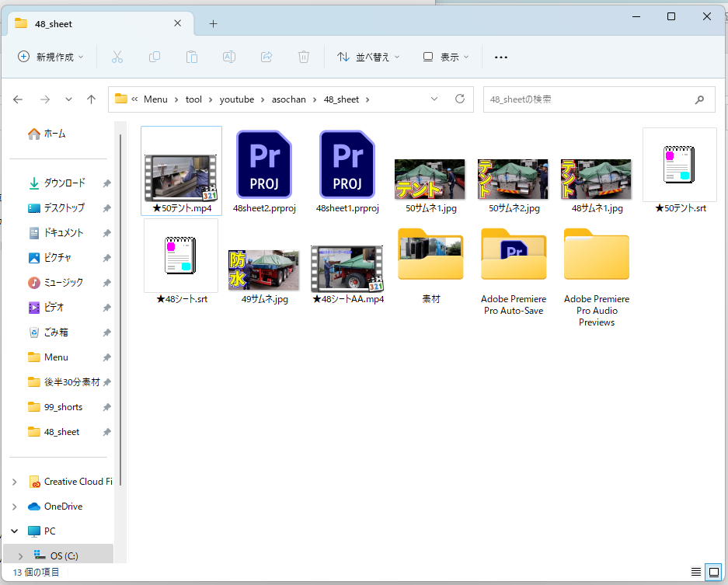Go forward with the right arrow
The height and width of the screenshot is (585, 728).
pos(45,99)
